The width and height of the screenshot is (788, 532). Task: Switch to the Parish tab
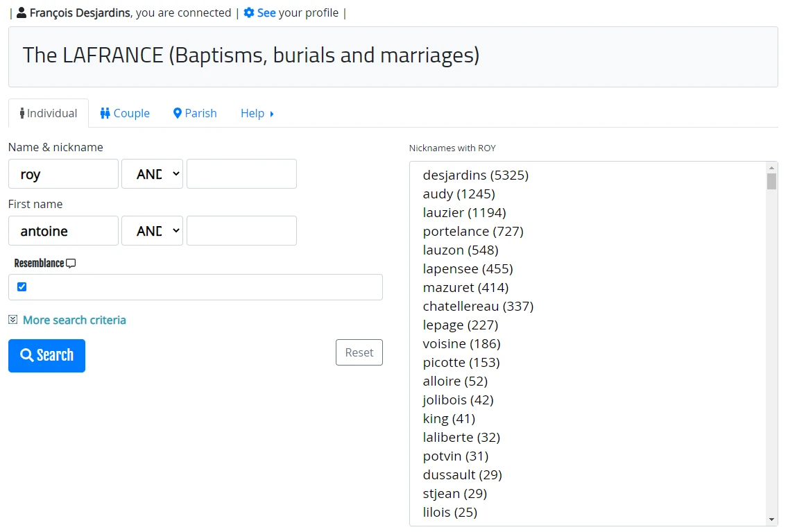pos(195,113)
